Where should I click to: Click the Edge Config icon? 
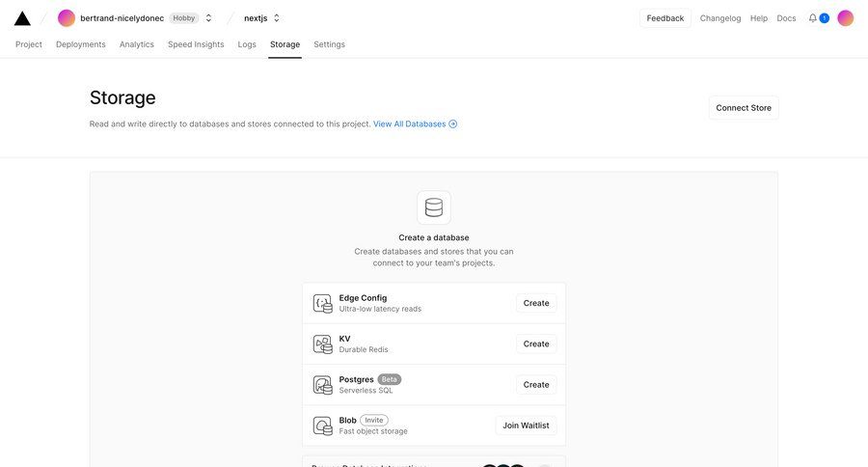tap(322, 304)
